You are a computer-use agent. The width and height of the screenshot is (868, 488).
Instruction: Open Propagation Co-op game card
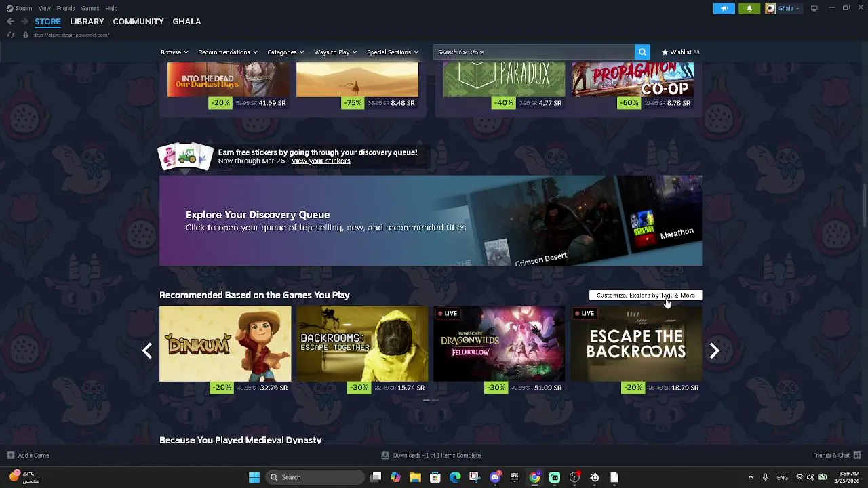(633, 80)
